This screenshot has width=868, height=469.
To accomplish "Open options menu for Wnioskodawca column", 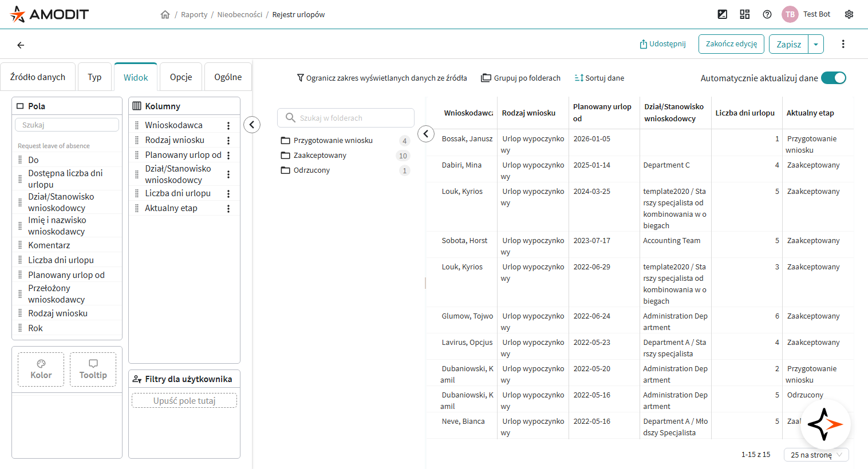I will coord(228,125).
